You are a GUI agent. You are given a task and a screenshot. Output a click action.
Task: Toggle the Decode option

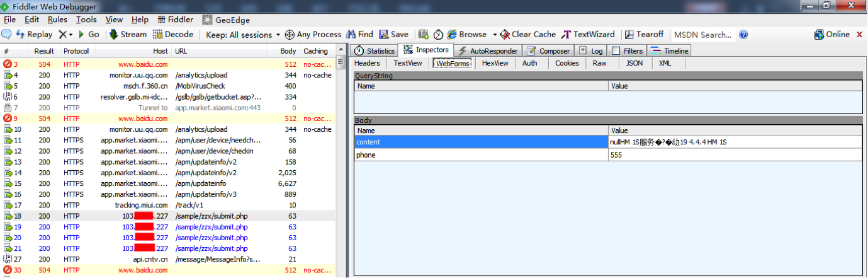173,35
